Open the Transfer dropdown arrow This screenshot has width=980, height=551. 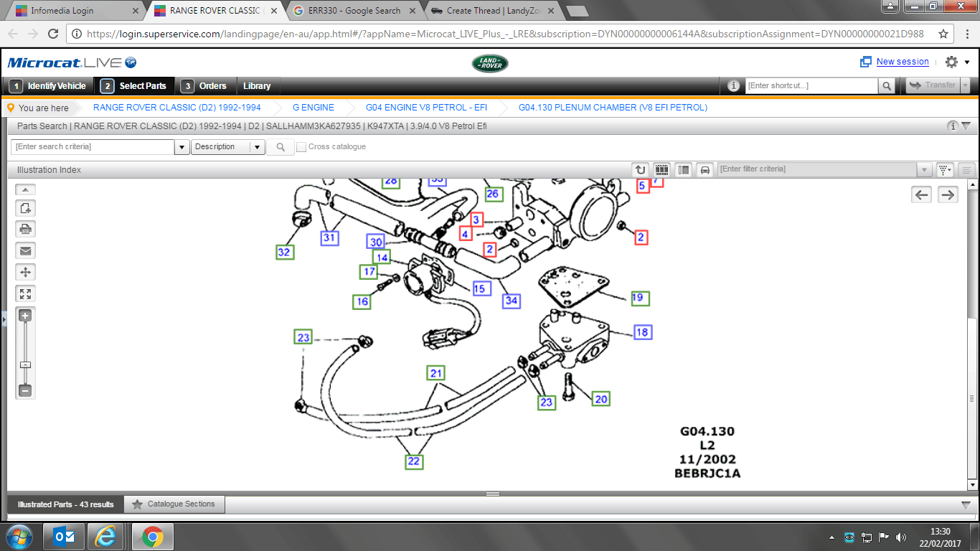pyautogui.click(x=965, y=85)
